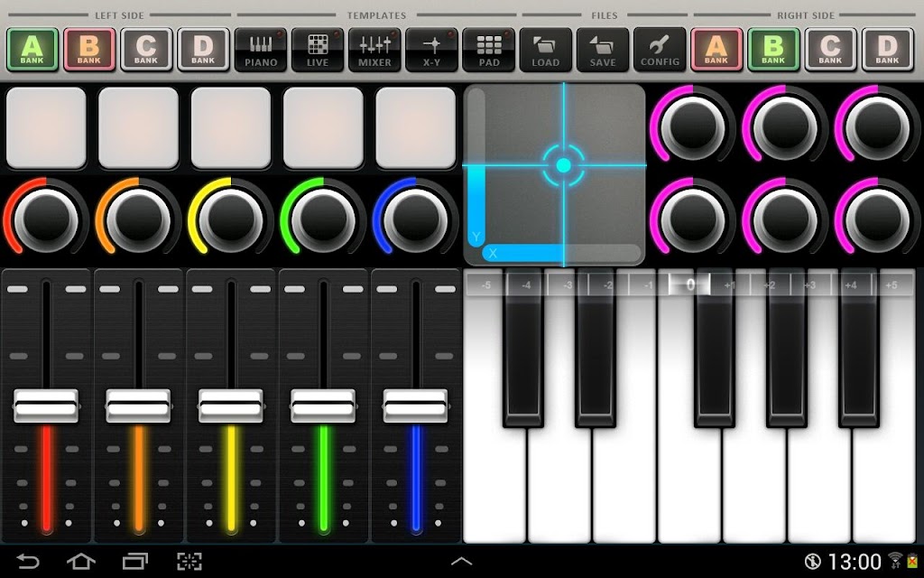924x578 pixels.
Task: Open the PIANO template
Action: coord(261,51)
